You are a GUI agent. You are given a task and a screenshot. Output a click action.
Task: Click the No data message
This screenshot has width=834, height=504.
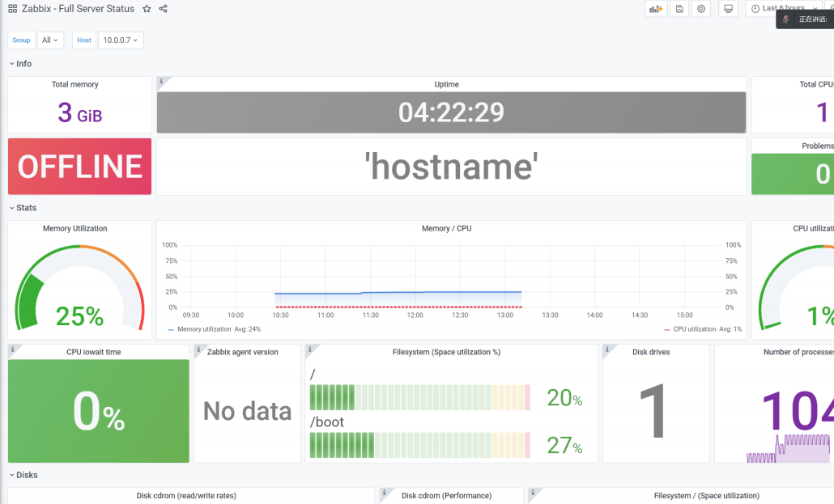pyautogui.click(x=247, y=411)
